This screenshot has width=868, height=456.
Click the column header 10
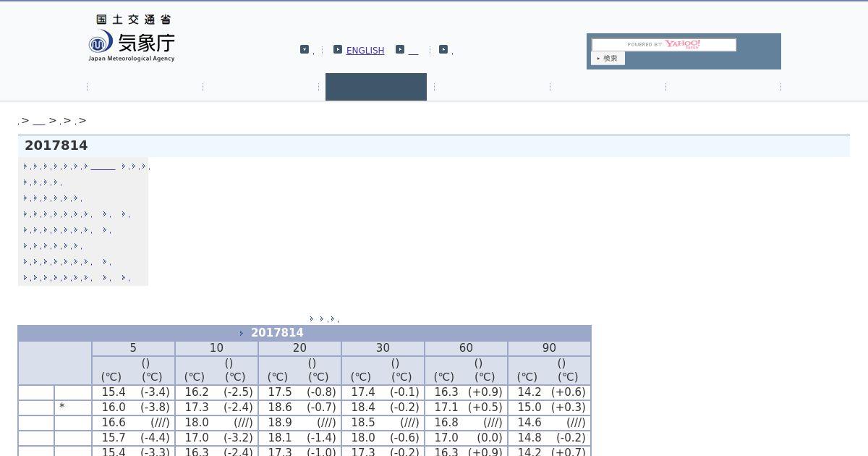point(216,348)
